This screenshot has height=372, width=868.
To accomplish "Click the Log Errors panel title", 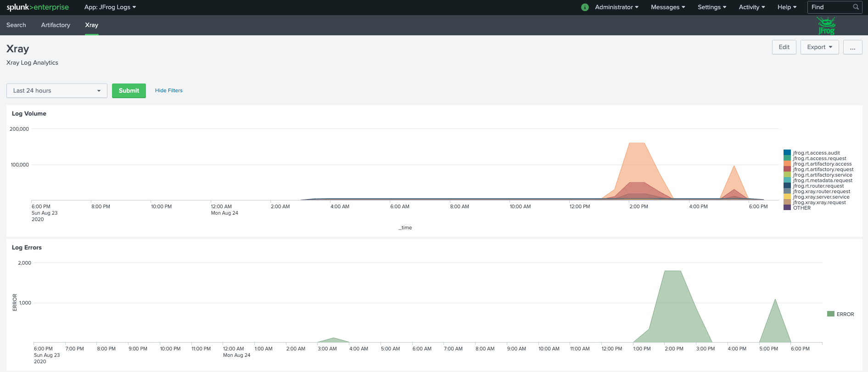I will pos(27,248).
